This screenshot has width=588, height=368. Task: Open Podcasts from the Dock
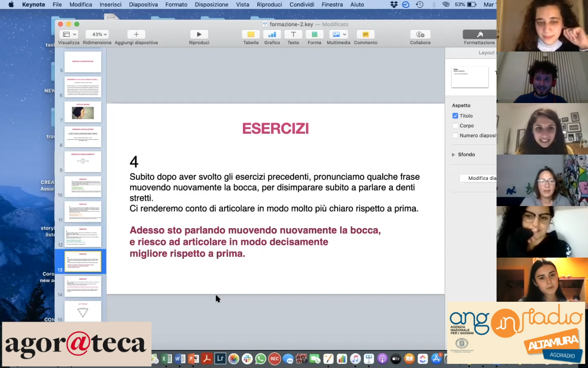pyautogui.click(x=382, y=359)
